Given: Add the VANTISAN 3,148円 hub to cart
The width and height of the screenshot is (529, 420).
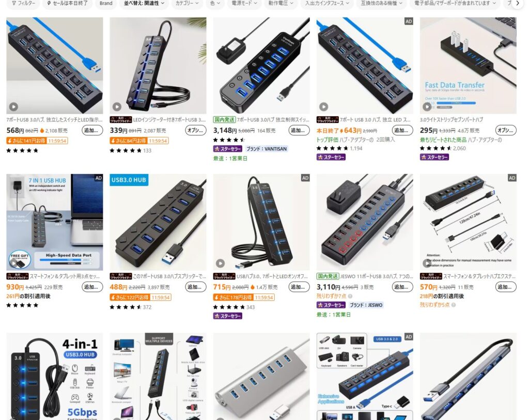Looking at the screenshot, I should pyautogui.click(x=299, y=130).
